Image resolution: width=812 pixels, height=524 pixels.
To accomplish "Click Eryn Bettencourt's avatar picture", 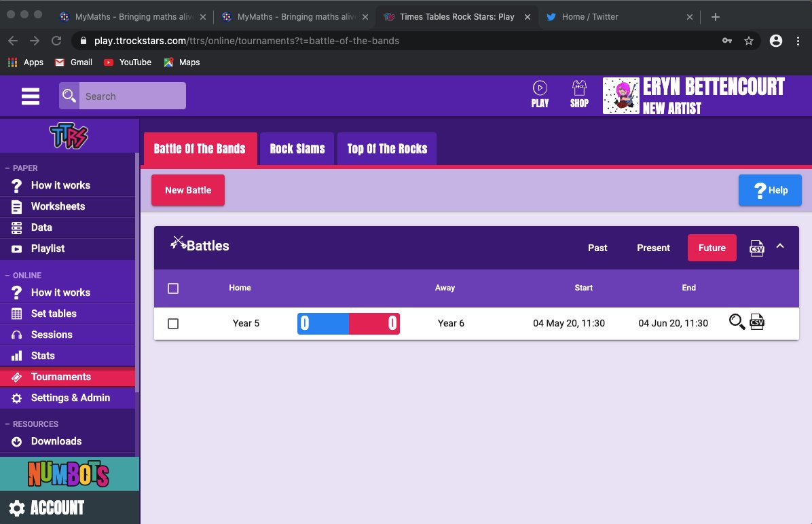I will (x=621, y=96).
